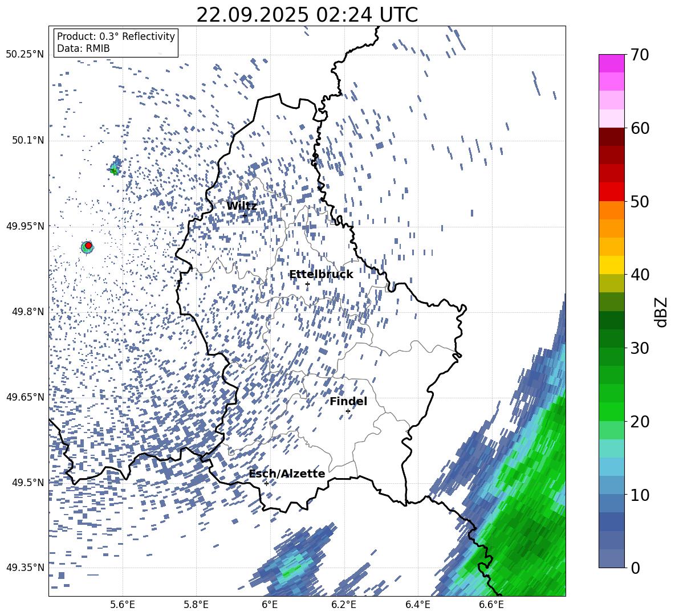Click the 50.1°N latitude label
The width and height of the screenshot is (675, 616).
(x=28, y=140)
